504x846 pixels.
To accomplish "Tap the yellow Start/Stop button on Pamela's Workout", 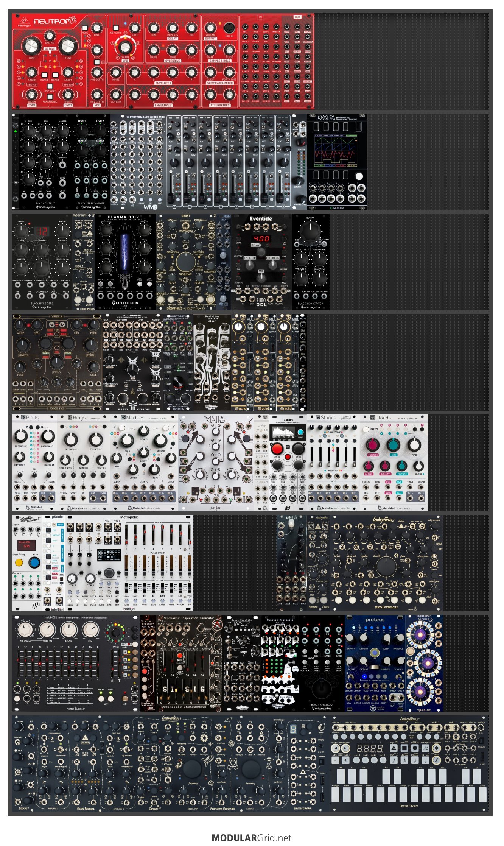I will coord(19,562).
